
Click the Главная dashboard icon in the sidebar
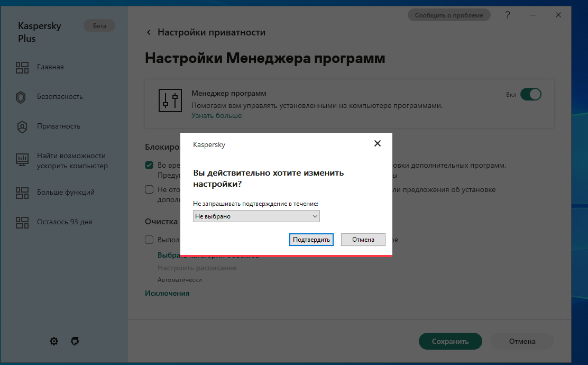(22, 68)
